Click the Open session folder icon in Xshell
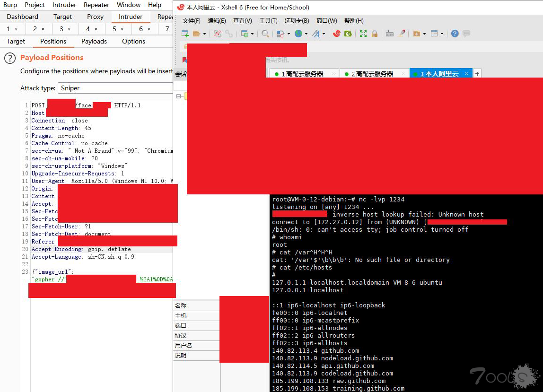 pos(197,34)
